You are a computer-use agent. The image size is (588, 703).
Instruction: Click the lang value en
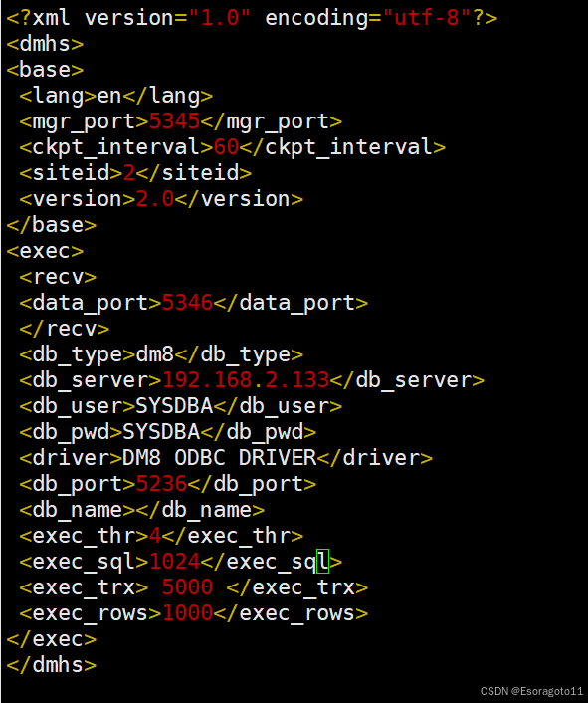click(109, 96)
